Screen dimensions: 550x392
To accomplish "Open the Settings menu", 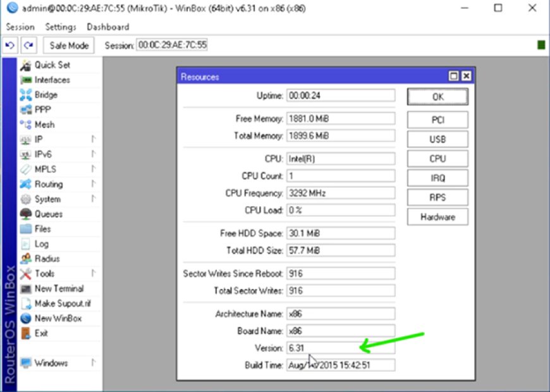I will tap(61, 27).
